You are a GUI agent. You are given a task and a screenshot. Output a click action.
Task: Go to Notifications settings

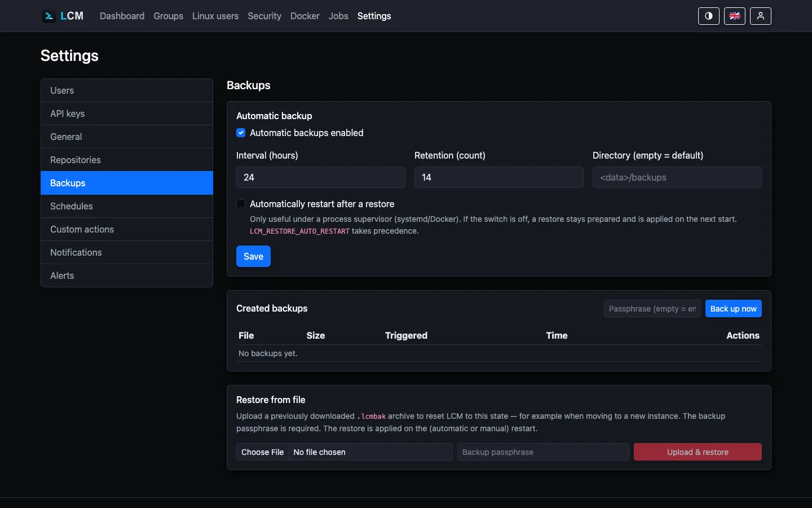(127, 252)
